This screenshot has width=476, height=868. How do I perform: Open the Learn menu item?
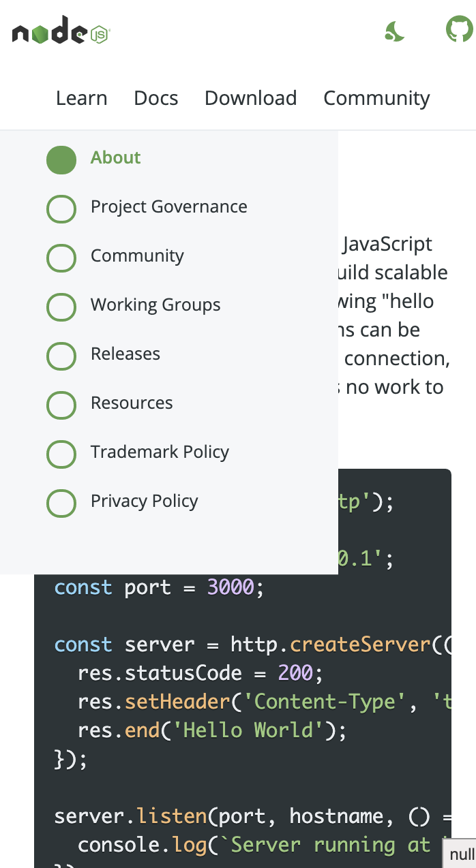(82, 98)
